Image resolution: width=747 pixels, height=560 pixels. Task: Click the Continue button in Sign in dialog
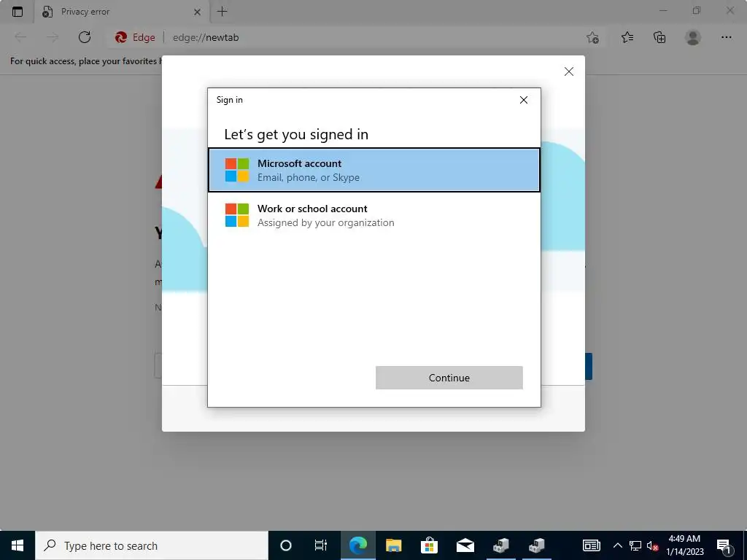point(449,378)
